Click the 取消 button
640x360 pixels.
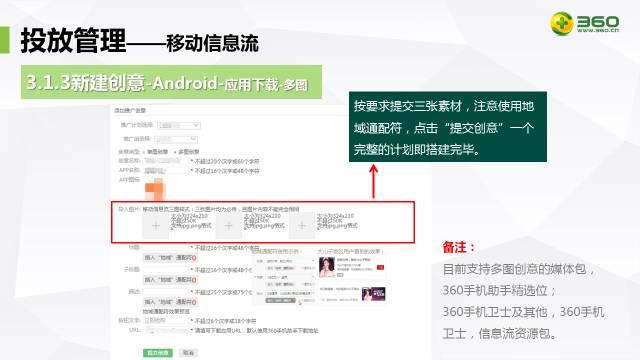[x=188, y=353]
